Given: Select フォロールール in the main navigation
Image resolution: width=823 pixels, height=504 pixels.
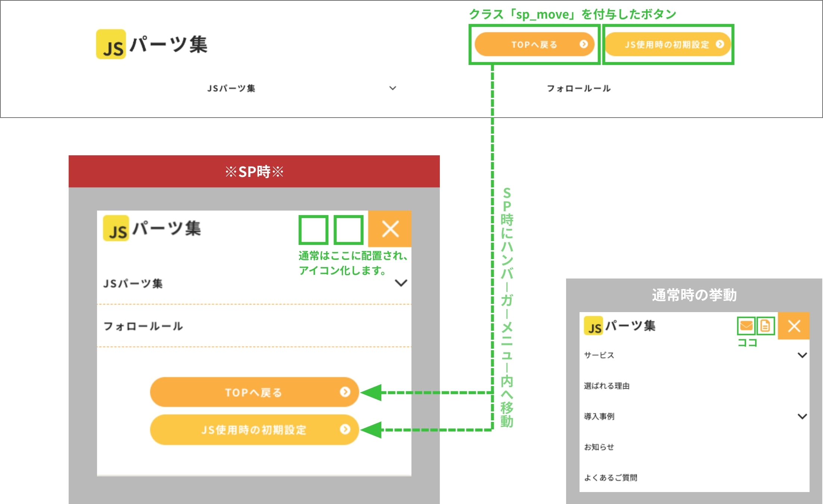Looking at the screenshot, I should coord(580,88).
